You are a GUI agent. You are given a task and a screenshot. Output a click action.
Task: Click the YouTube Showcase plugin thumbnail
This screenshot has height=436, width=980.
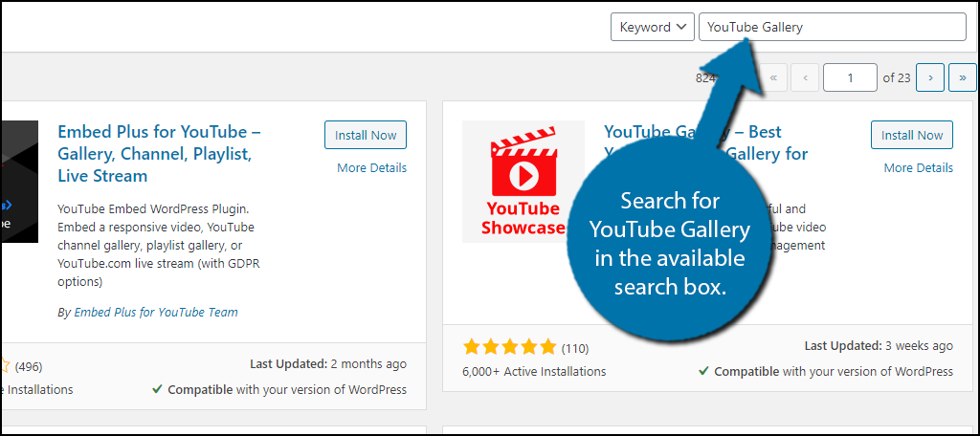click(523, 182)
